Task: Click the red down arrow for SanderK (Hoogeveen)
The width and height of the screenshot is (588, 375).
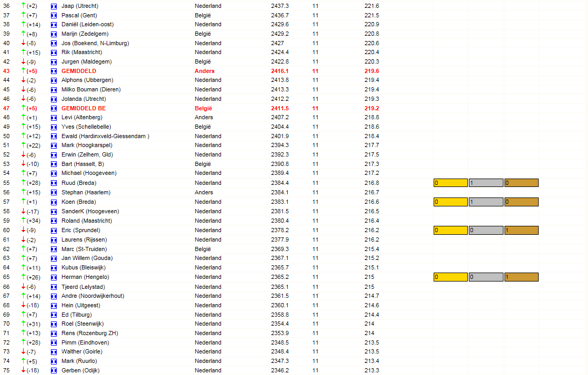Action: coord(23,211)
